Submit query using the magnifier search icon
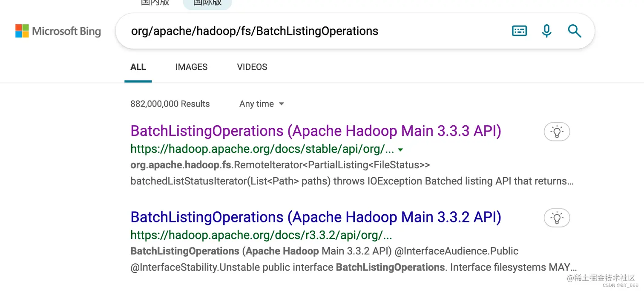The width and height of the screenshot is (644, 291). 575,31
